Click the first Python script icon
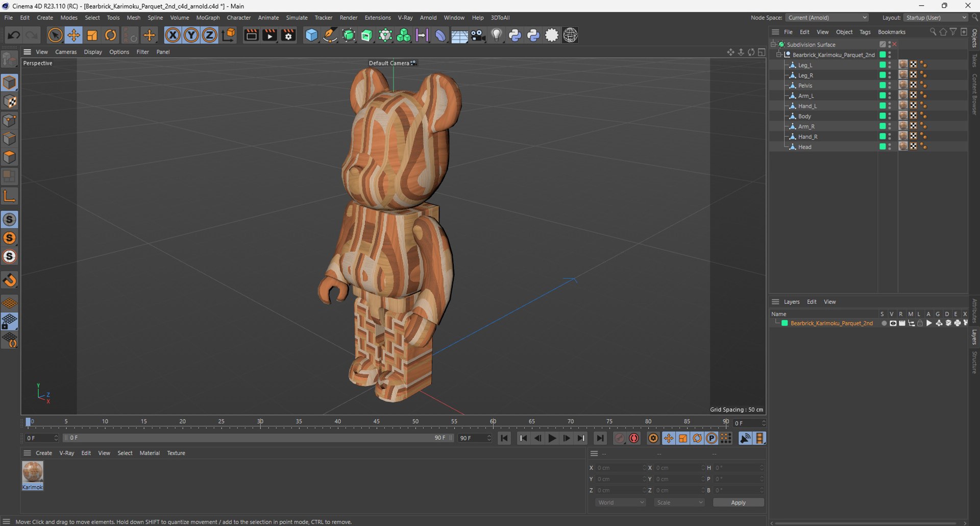The height and width of the screenshot is (526, 980). pyautogui.click(x=515, y=35)
